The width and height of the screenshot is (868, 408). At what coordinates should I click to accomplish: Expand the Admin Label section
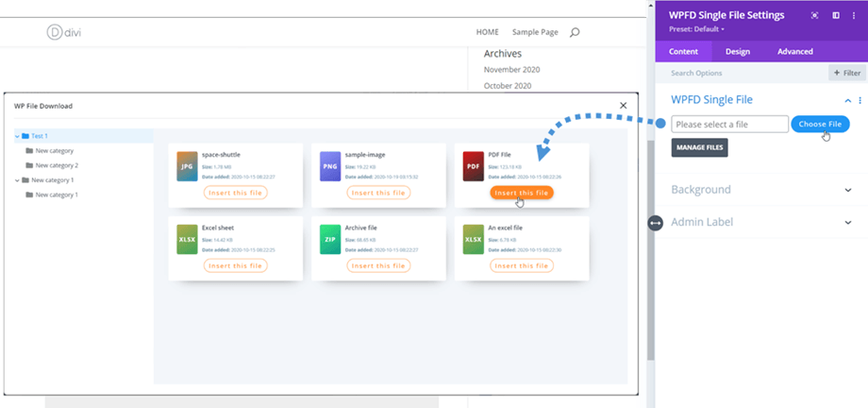pos(847,222)
